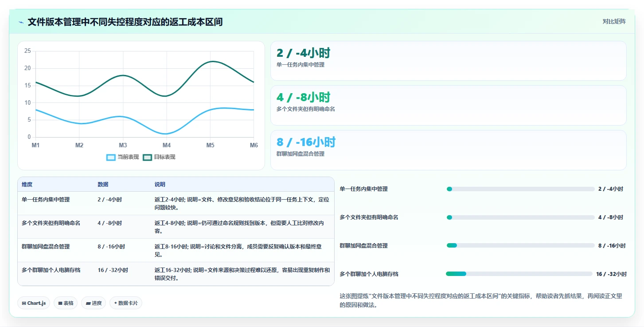Select table row 多个群聊加个人电脑存档
This screenshot has height=327, width=644.
176,274
